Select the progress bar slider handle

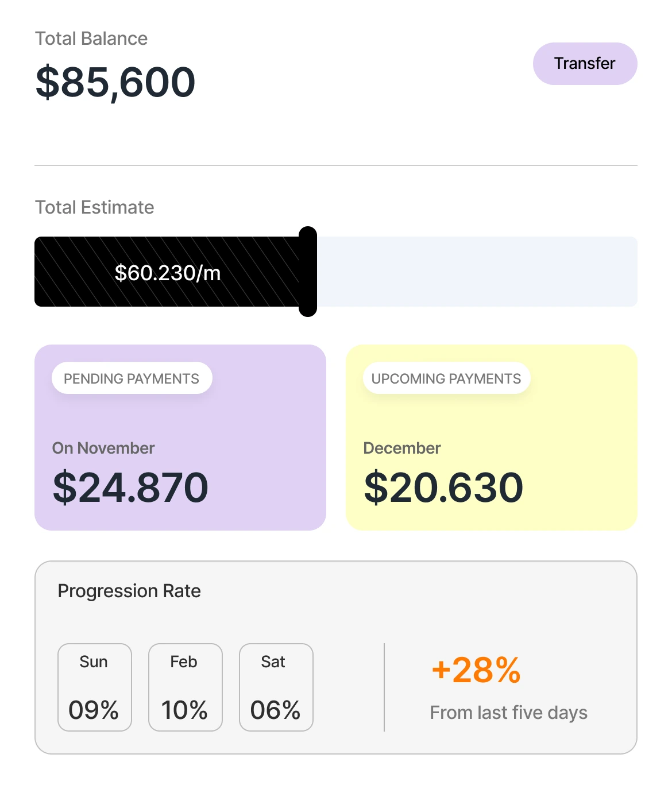click(308, 271)
